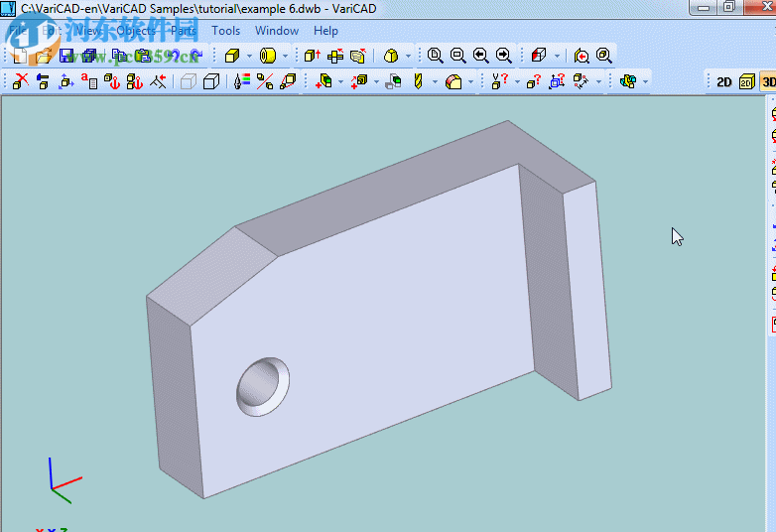
Task: Click the zoom window magnifier icon
Action: click(x=457, y=56)
